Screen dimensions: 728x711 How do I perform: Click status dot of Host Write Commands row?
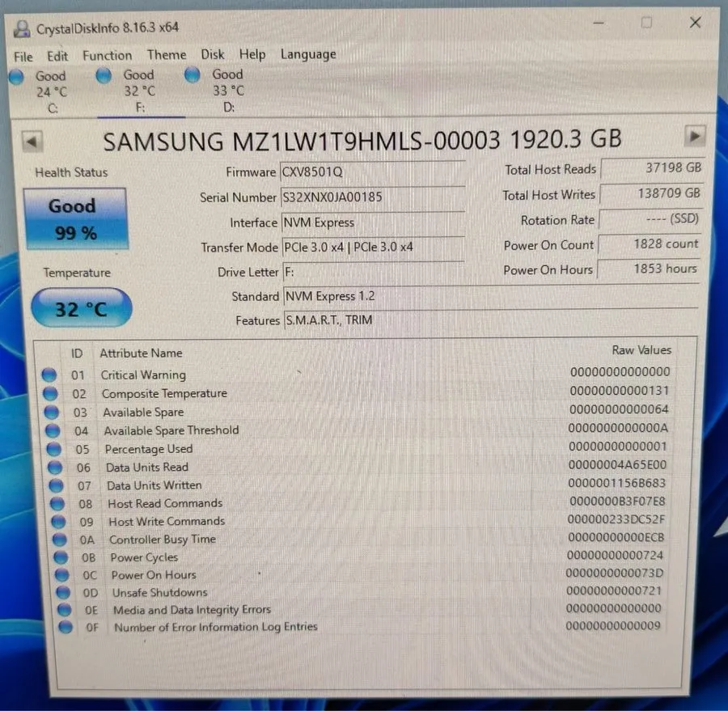pos(58,522)
